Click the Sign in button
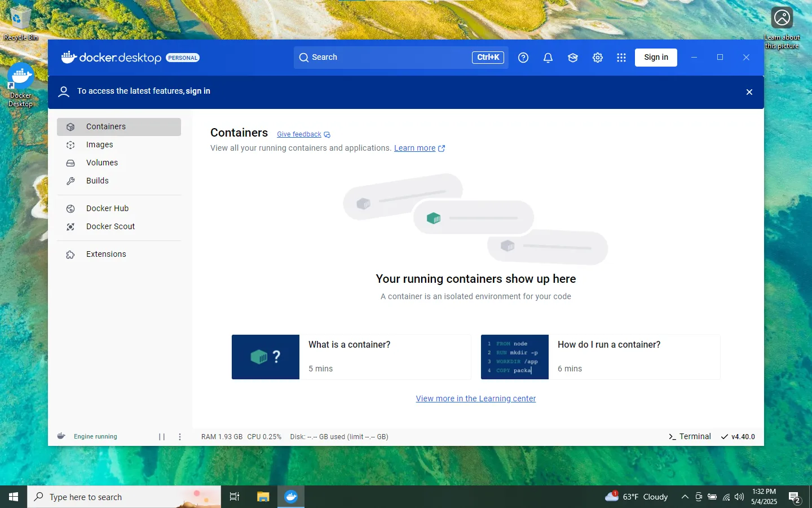This screenshot has width=812, height=508. coord(656,57)
